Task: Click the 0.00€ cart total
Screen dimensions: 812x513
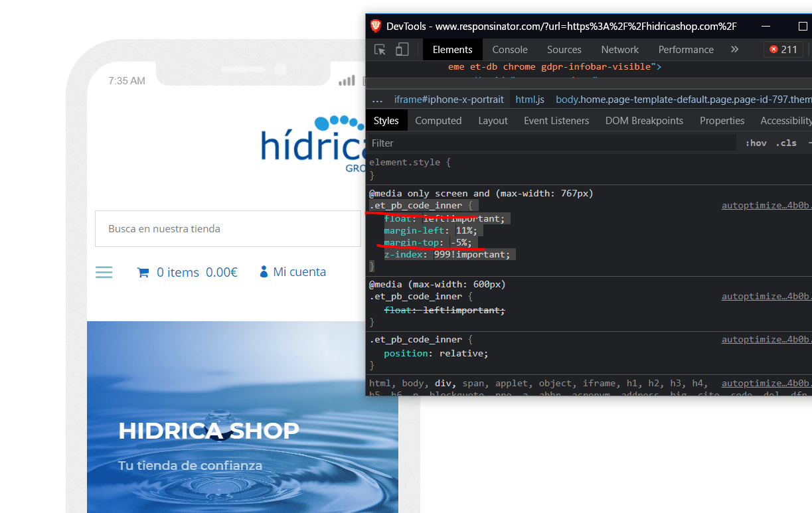Action: [222, 272]
